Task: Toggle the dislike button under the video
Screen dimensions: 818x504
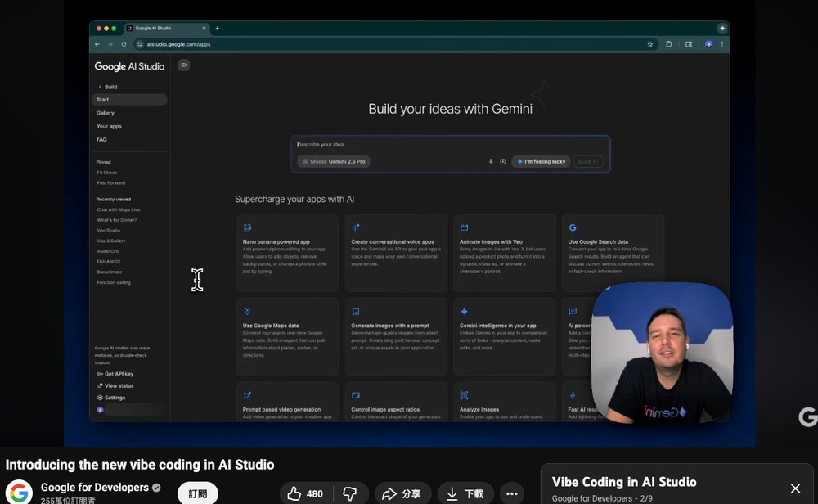Action: tap(350, 493)
